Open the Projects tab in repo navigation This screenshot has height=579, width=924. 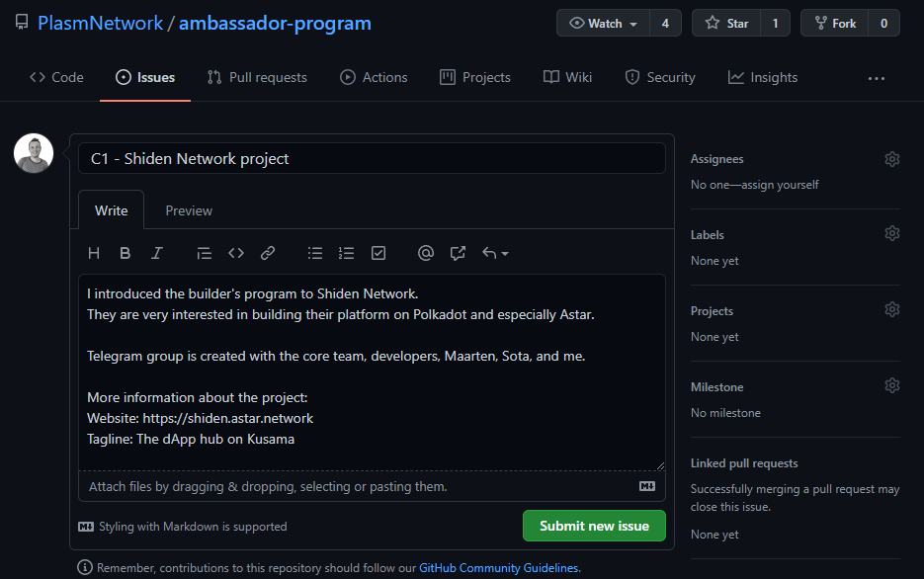tap(475, 77)
